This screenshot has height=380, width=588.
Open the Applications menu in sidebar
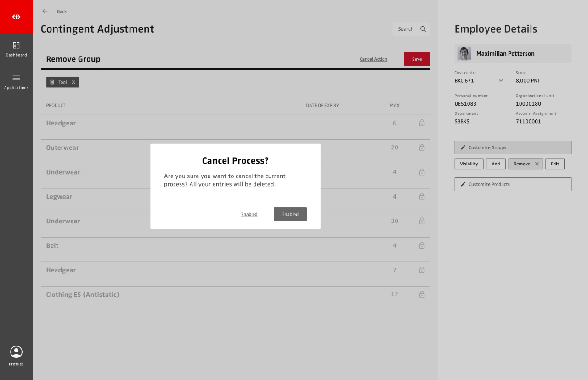pos(16,82)
